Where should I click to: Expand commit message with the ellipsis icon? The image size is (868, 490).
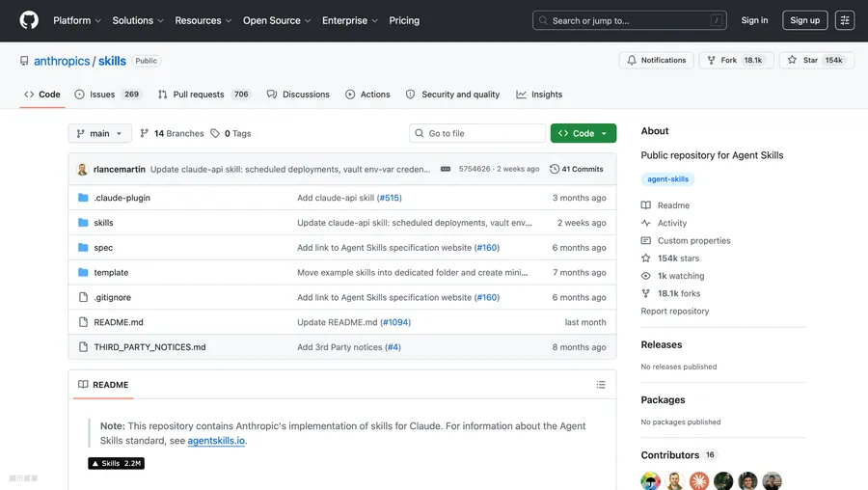(445, 169)
